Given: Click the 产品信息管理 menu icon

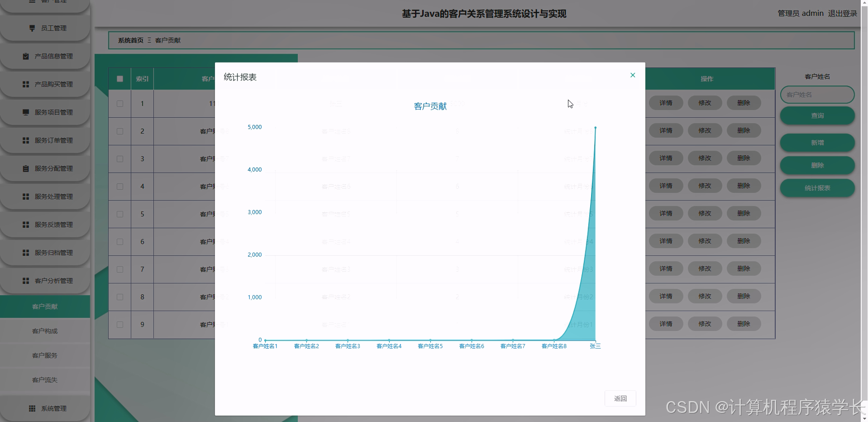Looking at the screenshot, I should [x=26, y=56].
